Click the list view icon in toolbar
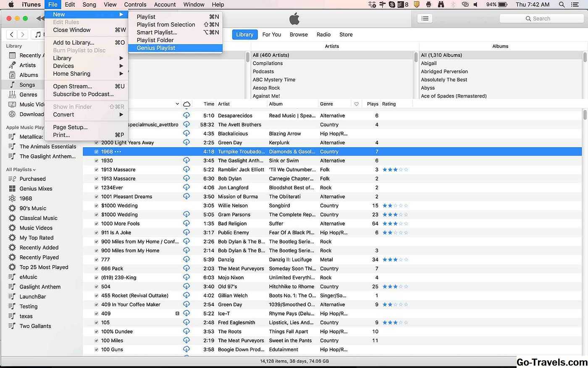The width and height of the screenshot is (588, 368). pyautogui.click(x=425, y=19)
